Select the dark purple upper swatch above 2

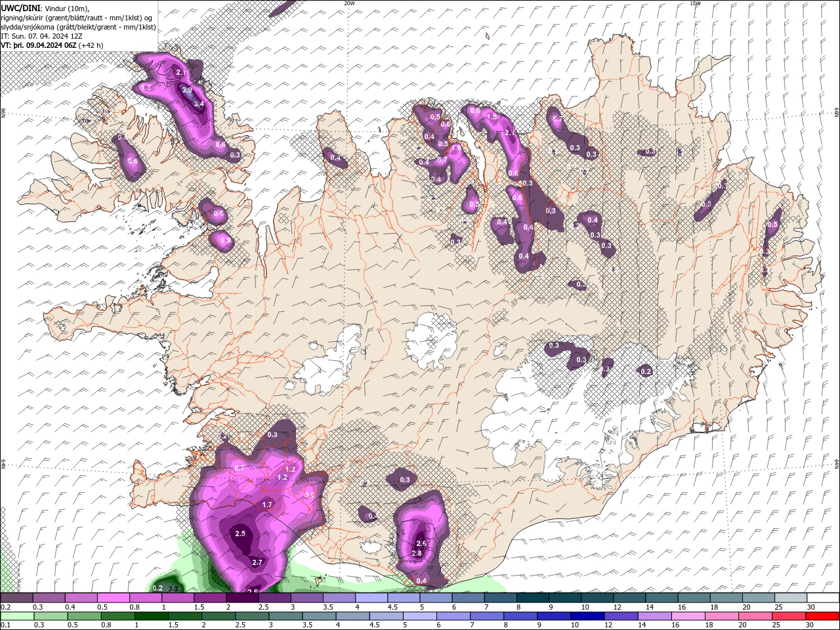pyautogui.click(x=242, y=598)
